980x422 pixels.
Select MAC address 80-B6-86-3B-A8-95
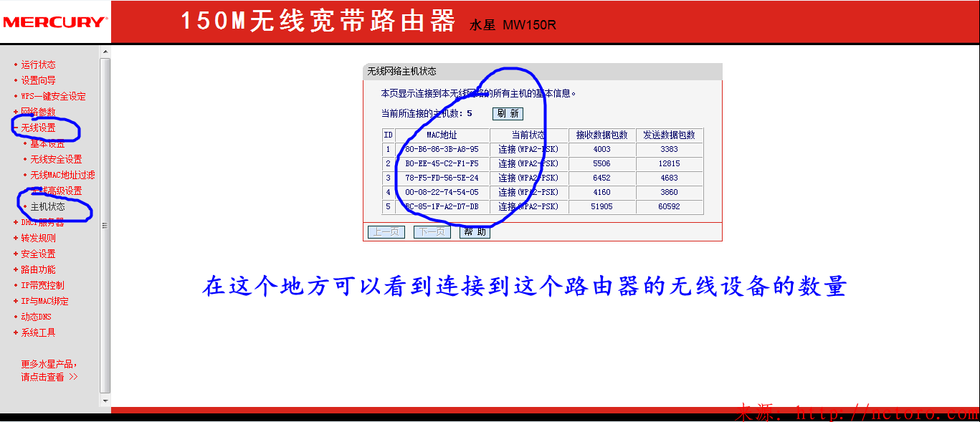click(x=442, y=149)
